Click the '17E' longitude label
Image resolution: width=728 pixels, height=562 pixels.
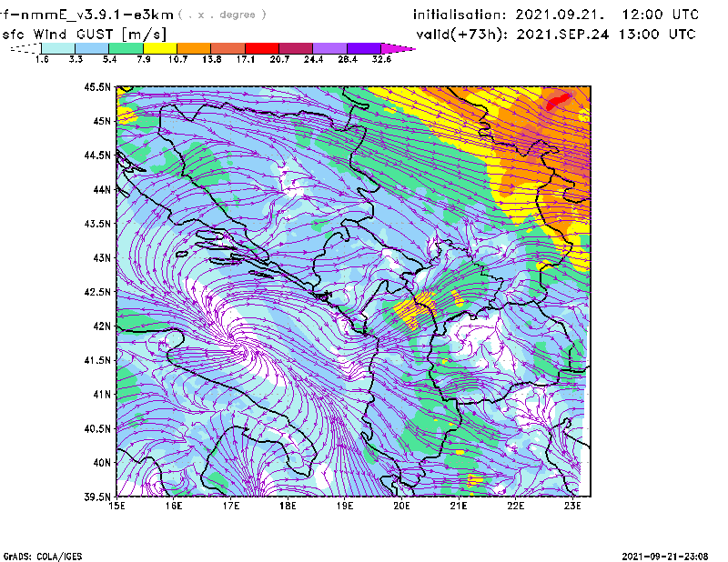231,506
